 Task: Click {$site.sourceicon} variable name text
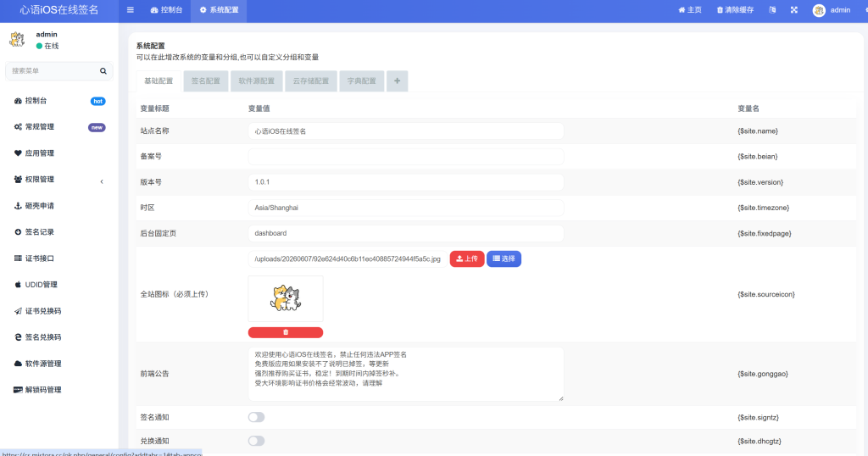point(766,294)
